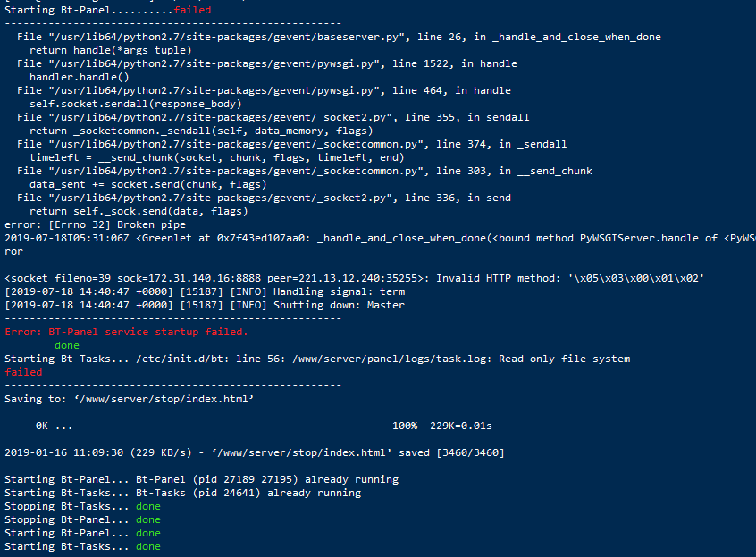Click the red "failed" text after Starting Bt-Panel

(x=192, y=10)
